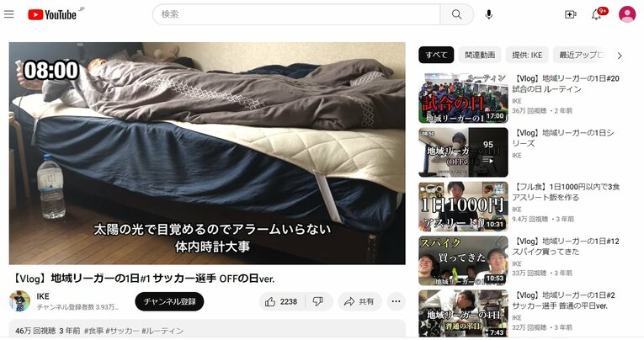This screenshot has width=644, height=340.
Task: Open notifications bell
Action: (x=597, y=15)
